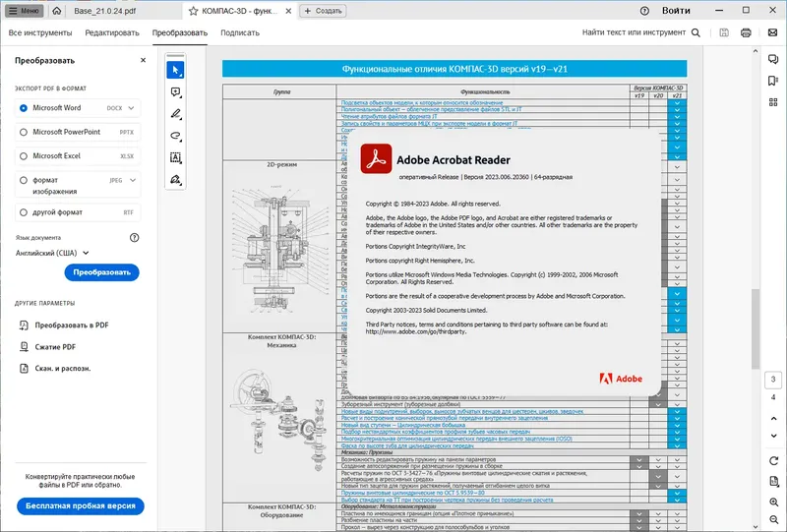Click the search magnifier icon
787x532 pixels.
(x=696, y=32)
